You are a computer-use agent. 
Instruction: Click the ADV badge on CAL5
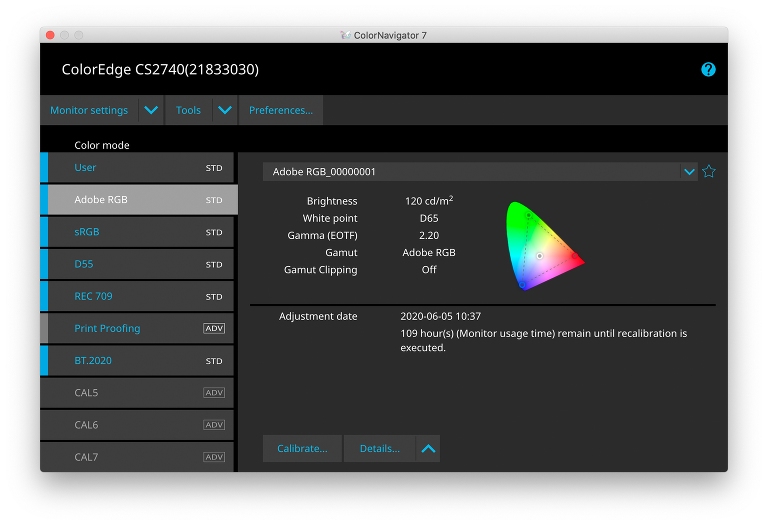pos(214,393)
